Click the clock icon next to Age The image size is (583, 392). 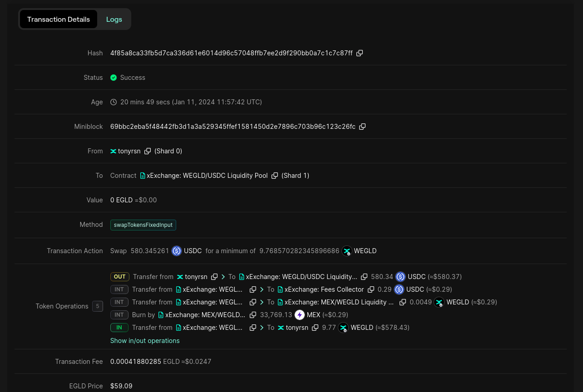pyautogui.click(x=114, y=102)
